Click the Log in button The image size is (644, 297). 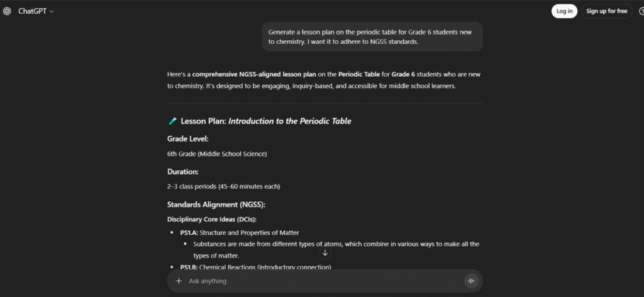pyautogui.click(x=564, y=11)
